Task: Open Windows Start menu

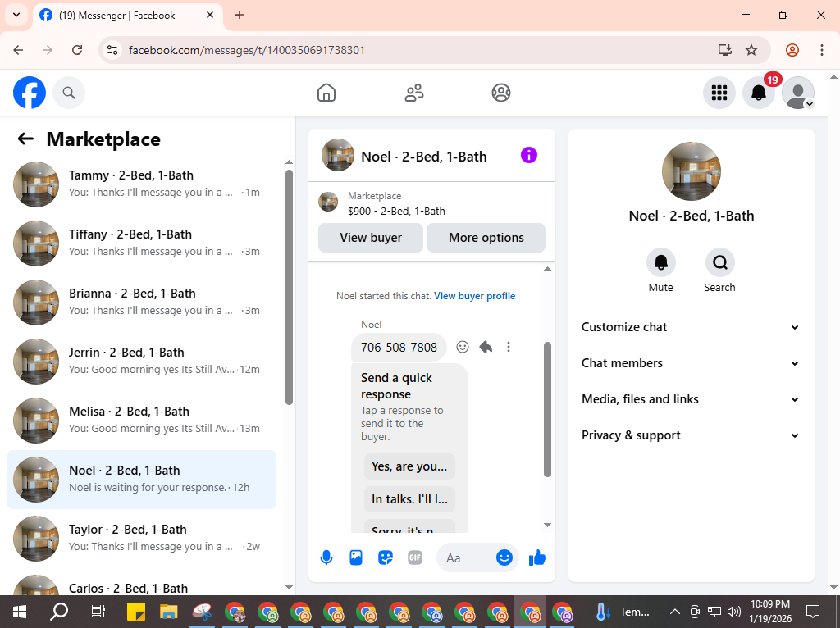Action: (20, 612)
